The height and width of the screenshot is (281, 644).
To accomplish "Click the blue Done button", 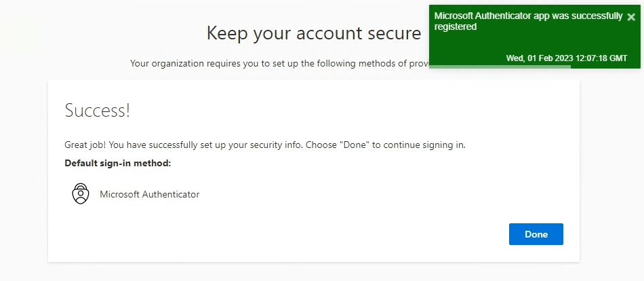I will (x=536, y=234).
